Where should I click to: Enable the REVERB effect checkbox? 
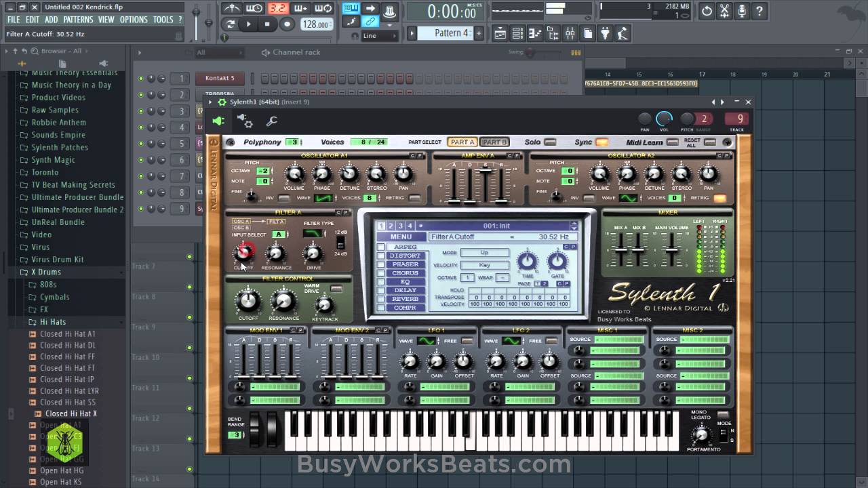point(380,300)
